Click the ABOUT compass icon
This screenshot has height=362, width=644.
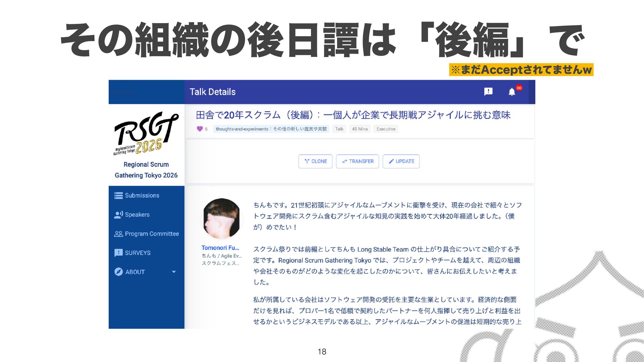[118, 272]
